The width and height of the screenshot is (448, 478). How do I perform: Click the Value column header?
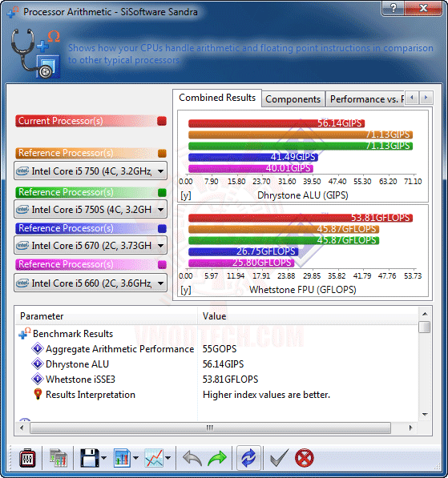point(308,316)
